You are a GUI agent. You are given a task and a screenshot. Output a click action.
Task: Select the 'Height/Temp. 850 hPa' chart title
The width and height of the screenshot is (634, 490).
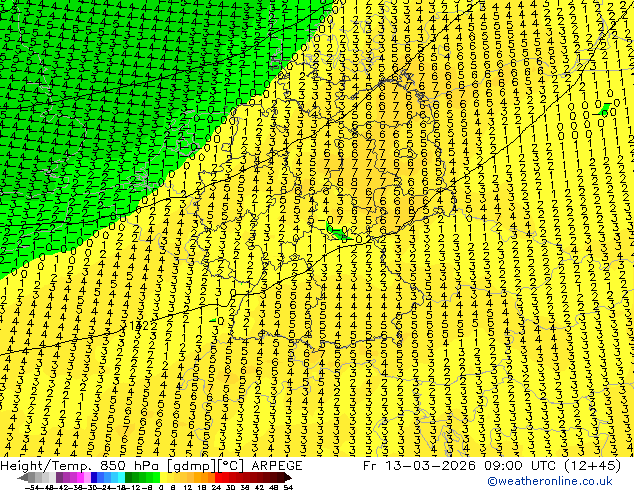click(x=80, y=466)
